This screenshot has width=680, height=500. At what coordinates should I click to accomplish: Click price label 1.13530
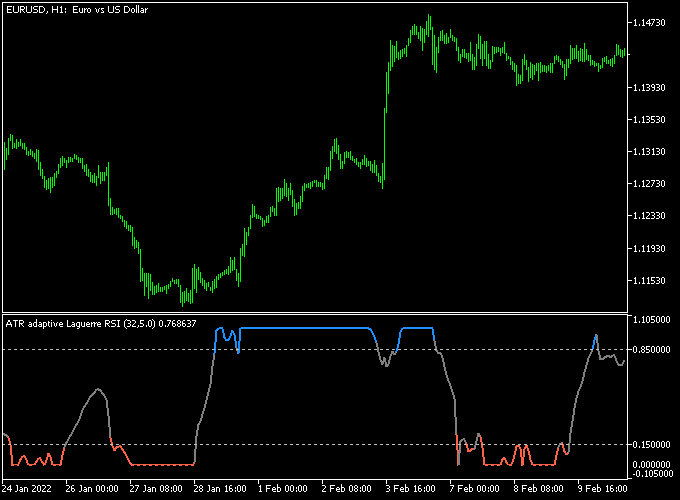(x=649, y=120)
